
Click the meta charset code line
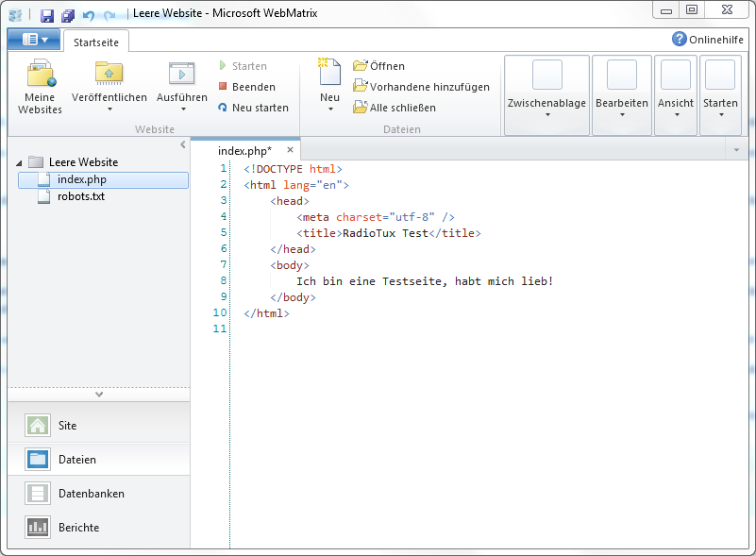[375, 217]
